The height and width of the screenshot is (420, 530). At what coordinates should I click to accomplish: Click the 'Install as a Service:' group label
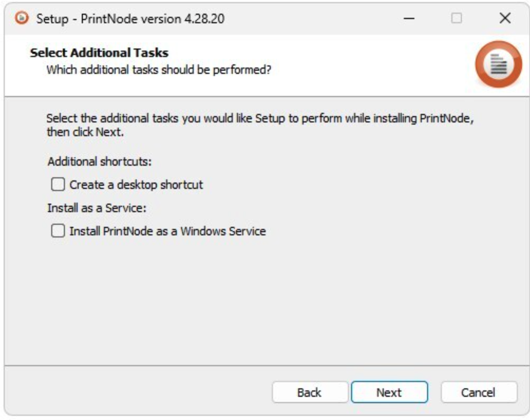pyautogui.click(x=97, y=208)
